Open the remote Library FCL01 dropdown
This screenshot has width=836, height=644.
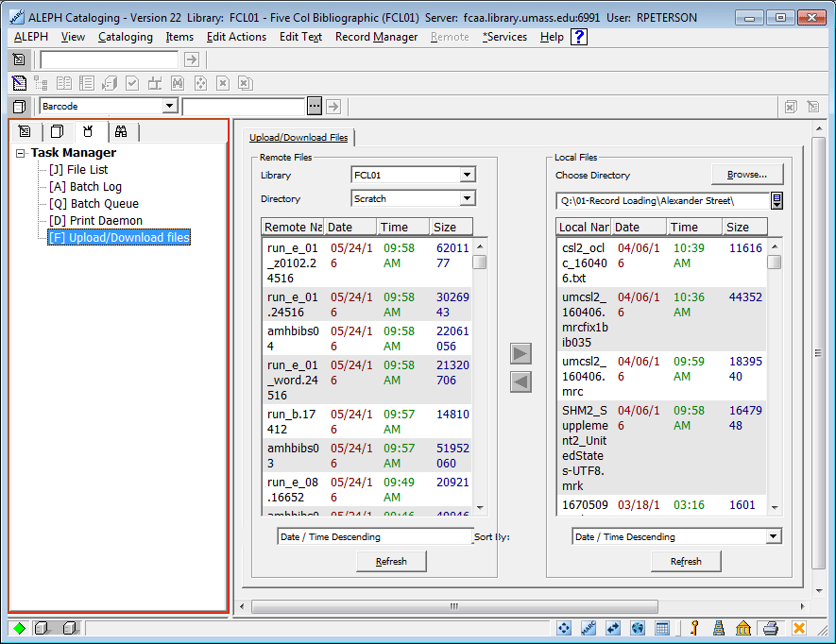pyautogui.click(x=467, y=175)
